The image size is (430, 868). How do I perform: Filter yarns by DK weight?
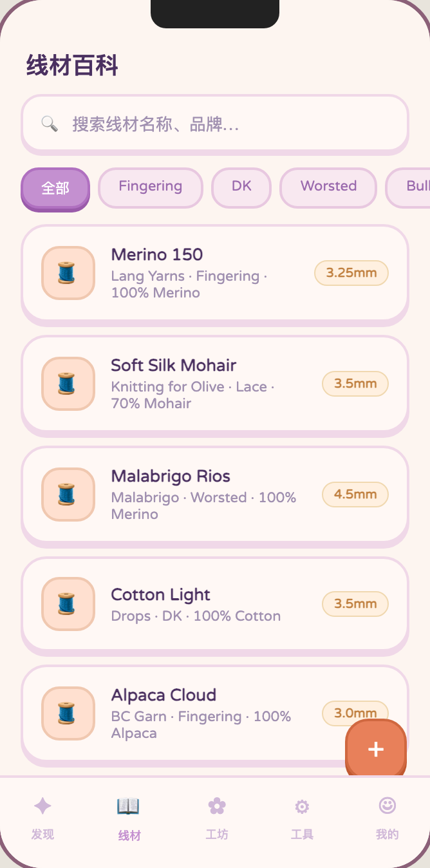tap(241, 187)
